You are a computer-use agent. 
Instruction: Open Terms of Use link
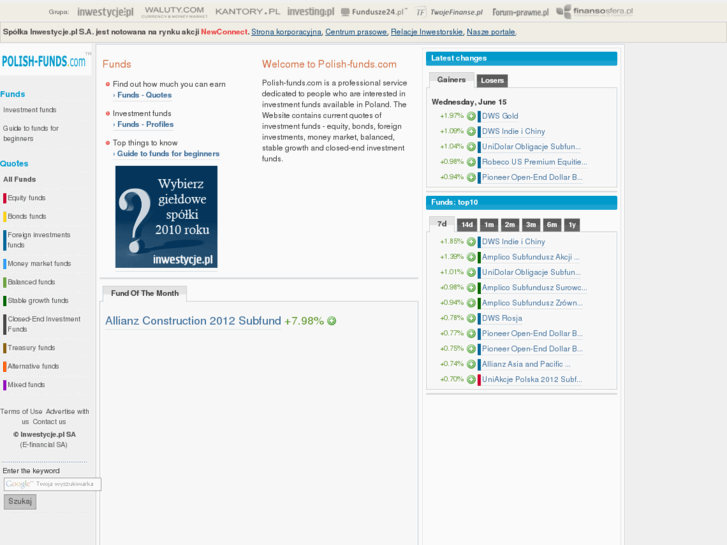pos(21,412)
